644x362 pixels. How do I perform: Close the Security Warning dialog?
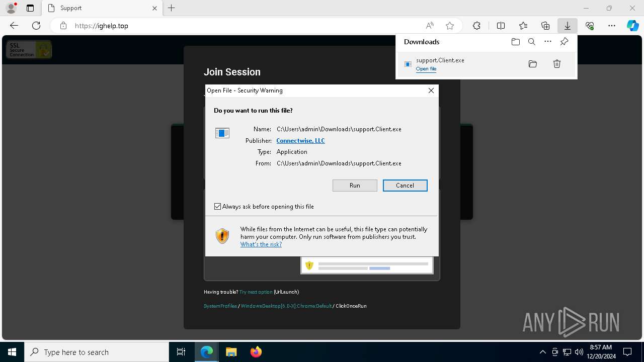[x=431, y=90]
